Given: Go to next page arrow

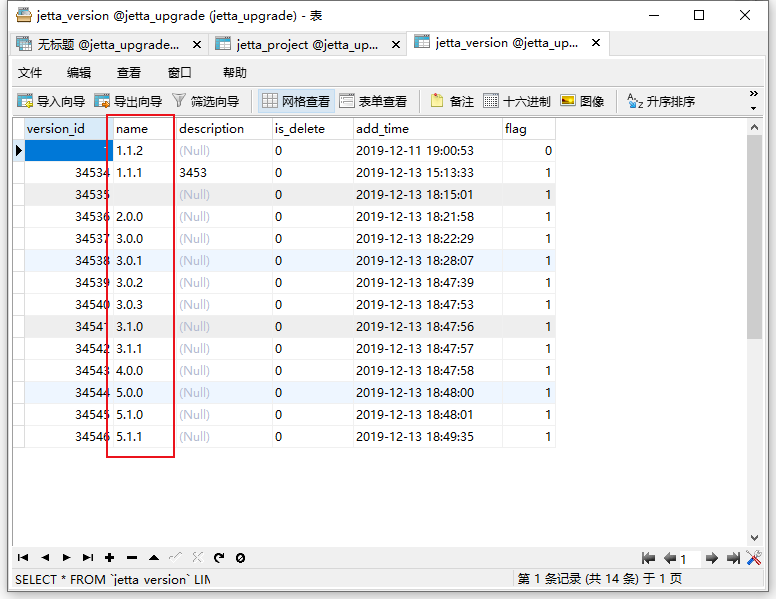Looking at the screenshot, I should (712, 558).
